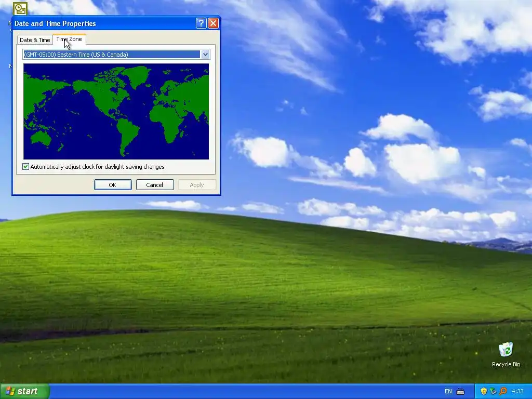Click the world time zone map
The height and width of the screenshot is (399, 532).
[x=116, y=111]
